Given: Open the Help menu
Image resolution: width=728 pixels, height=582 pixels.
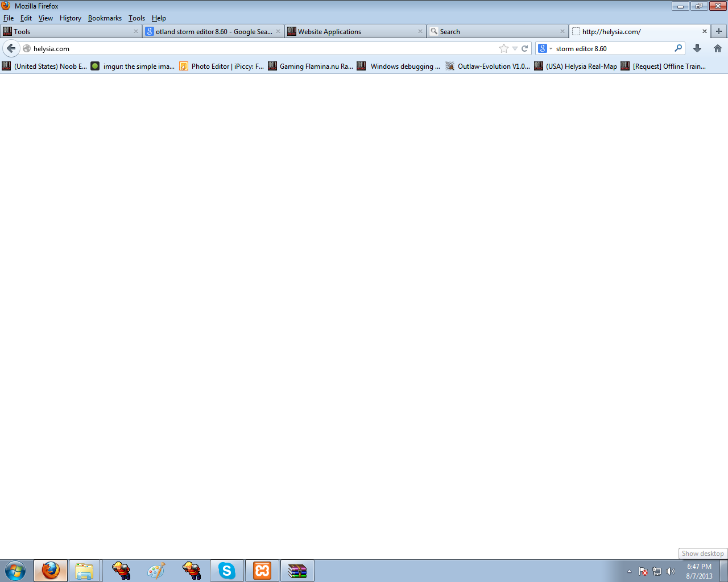Looking at the screenshot, I should coord(159,18).
